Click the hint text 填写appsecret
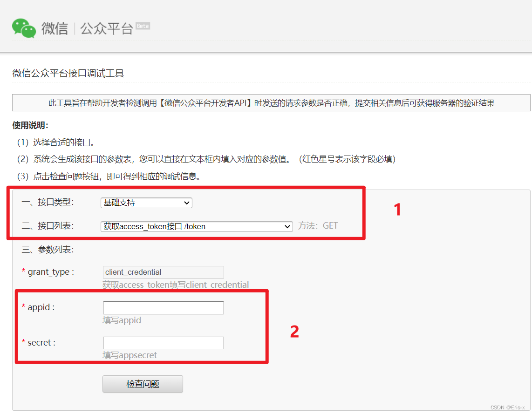The image size is (532, 414). 130,355
